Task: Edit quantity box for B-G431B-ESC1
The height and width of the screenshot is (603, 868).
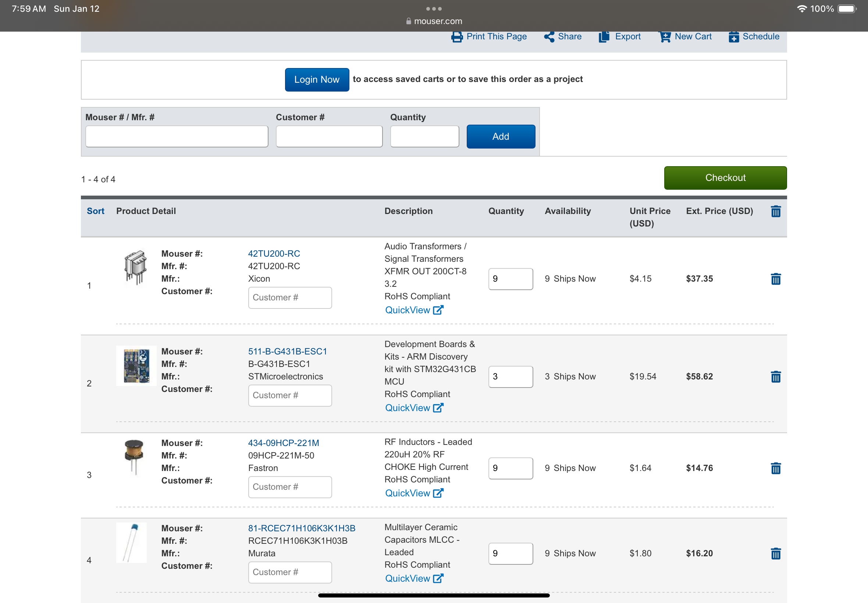Action: point(511,377)
